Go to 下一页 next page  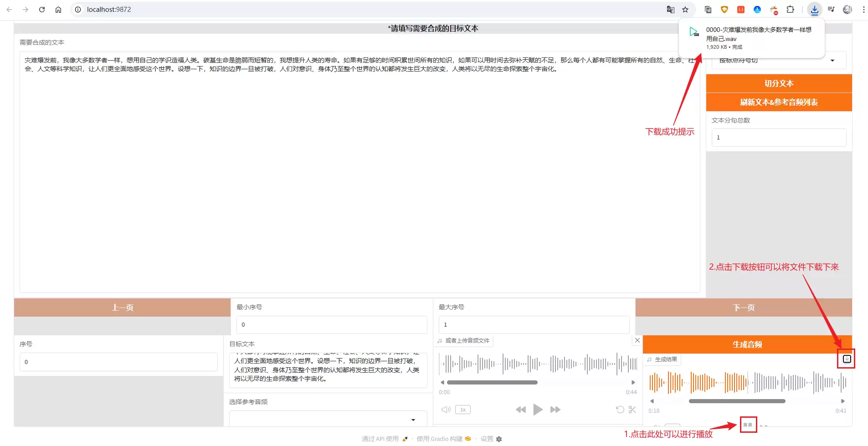pyautogui.click(x=744, y=308)
